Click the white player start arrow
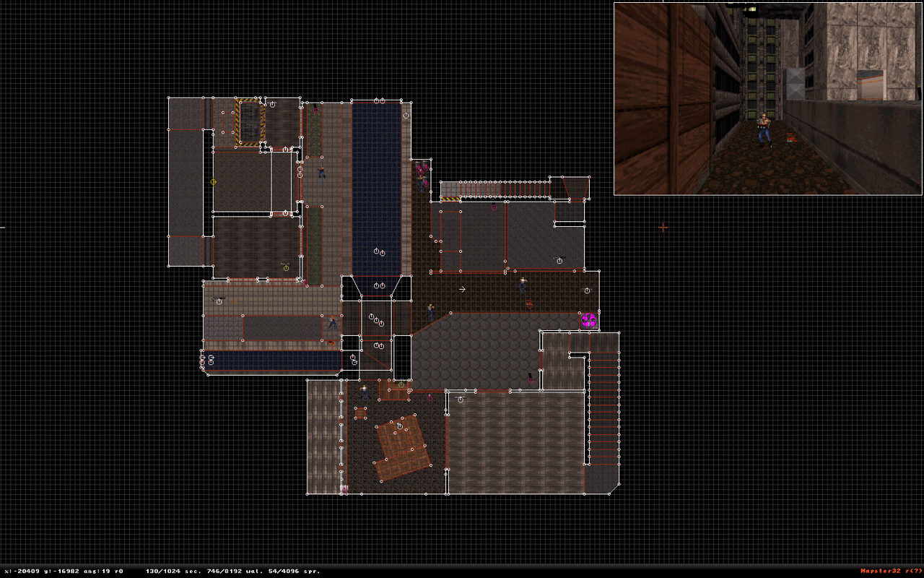Viewport: 924px width, 578px height. pos(462,290)
